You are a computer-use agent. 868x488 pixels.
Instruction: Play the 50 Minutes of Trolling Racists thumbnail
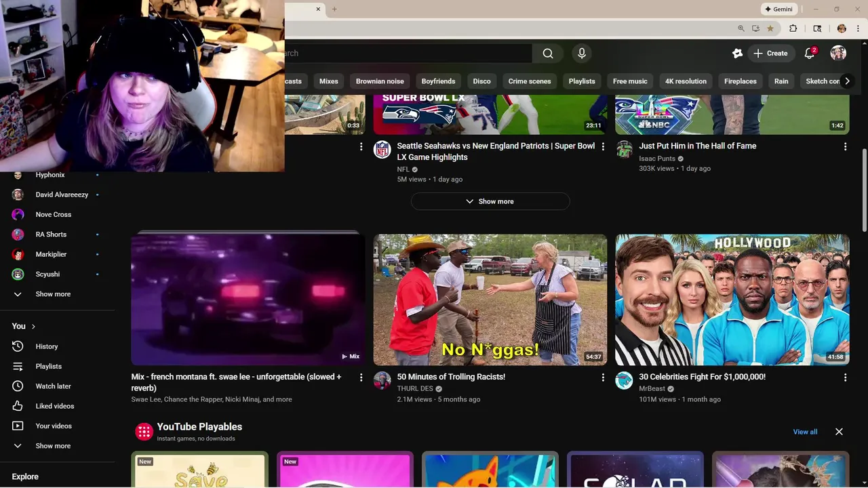click(490, 300)
